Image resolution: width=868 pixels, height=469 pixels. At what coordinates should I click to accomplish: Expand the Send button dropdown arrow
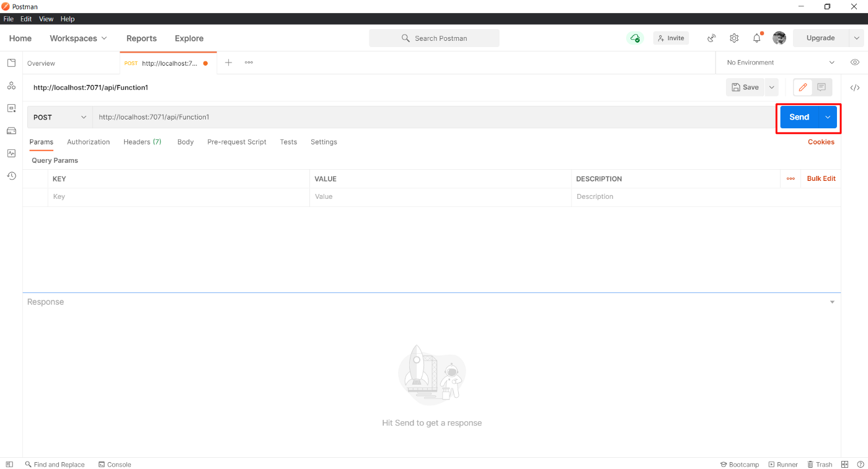tap(828, 117)
